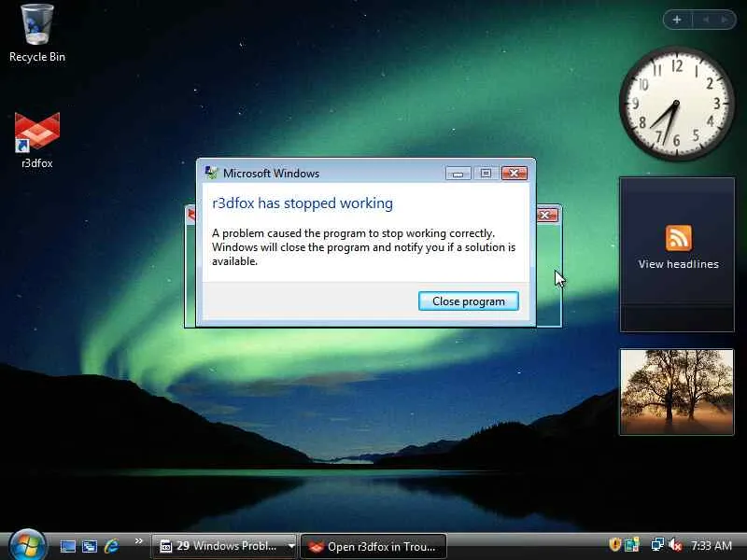747x560 pixels.
Task: Click Show Desktop in Quick Launch
Action: (67, 546)
